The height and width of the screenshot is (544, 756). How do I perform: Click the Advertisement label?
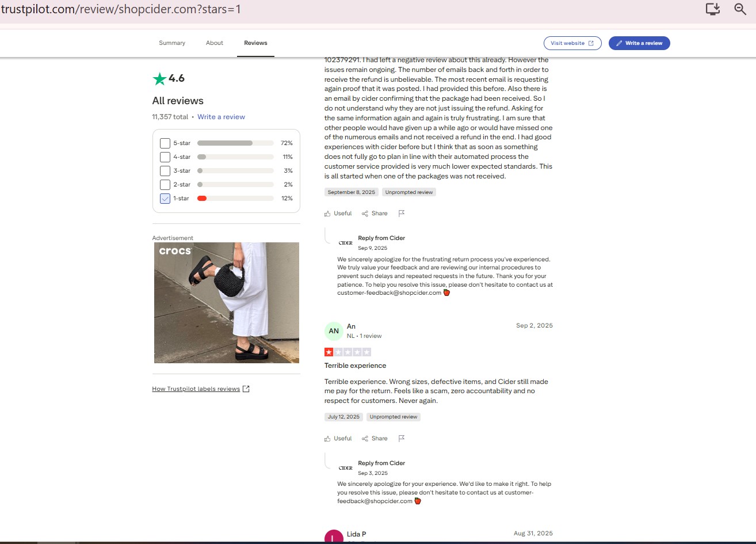tap(173, 238)
